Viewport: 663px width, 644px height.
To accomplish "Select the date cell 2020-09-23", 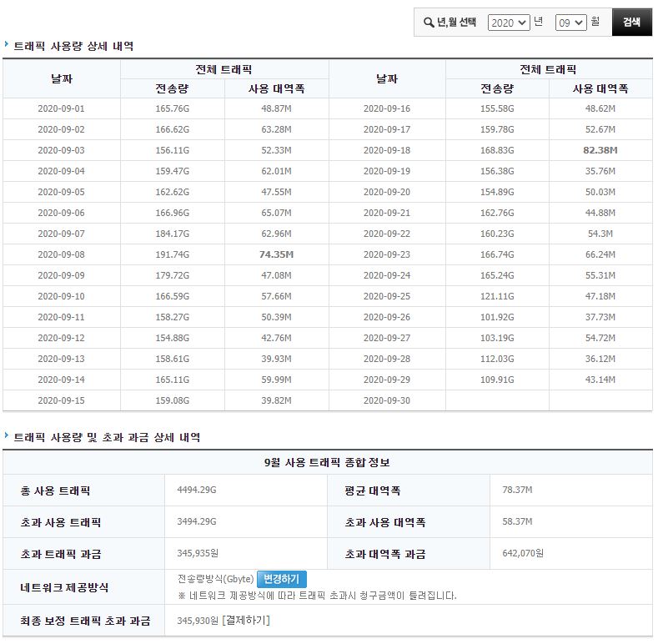I will point(387,254).
